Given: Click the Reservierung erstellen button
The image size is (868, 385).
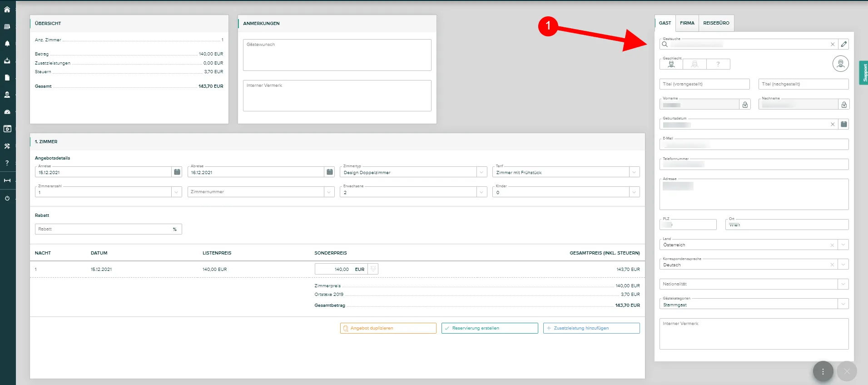Looking at the screenshot, I should (x=490, y=328).
